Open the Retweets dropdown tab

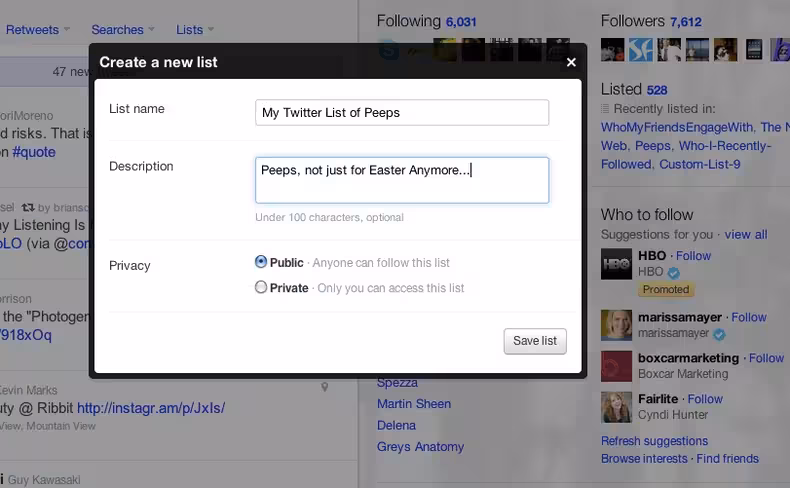tap(38, 30)
